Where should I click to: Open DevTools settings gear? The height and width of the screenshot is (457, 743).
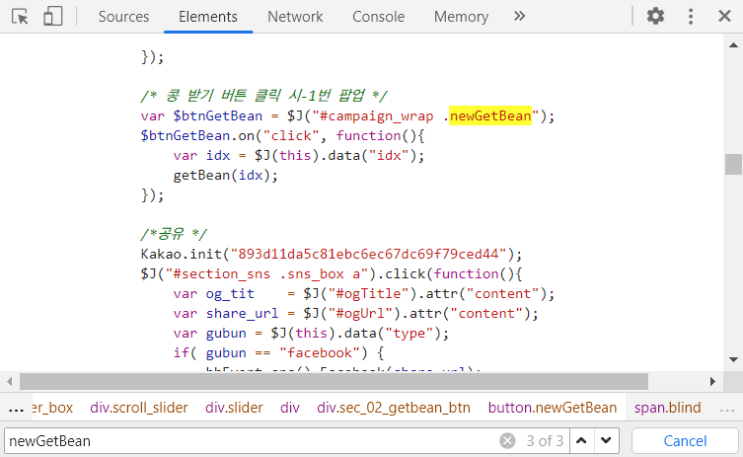655,16
